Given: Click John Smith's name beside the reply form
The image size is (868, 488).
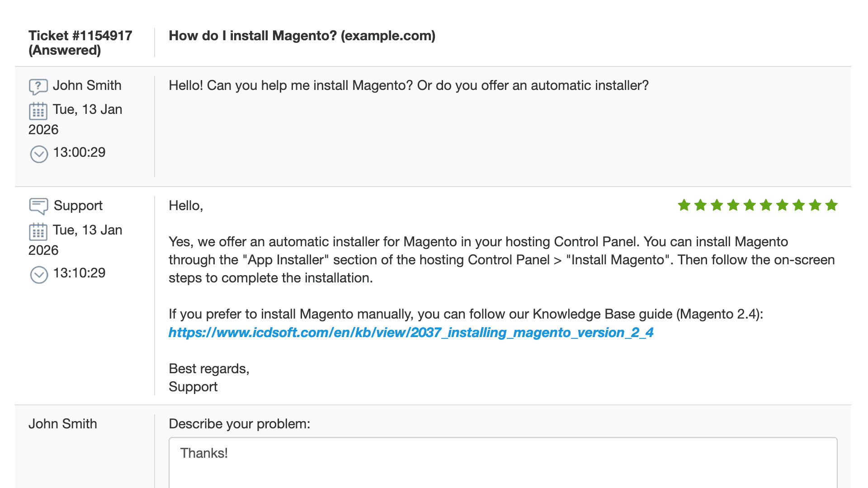Looking at the screenshot, I should [63, 424].
